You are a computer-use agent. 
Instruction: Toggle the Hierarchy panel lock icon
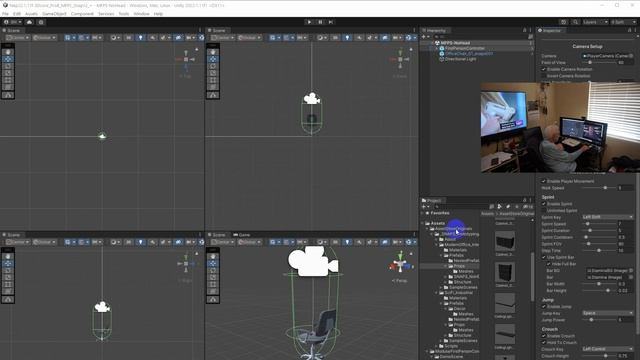point(524,31)
